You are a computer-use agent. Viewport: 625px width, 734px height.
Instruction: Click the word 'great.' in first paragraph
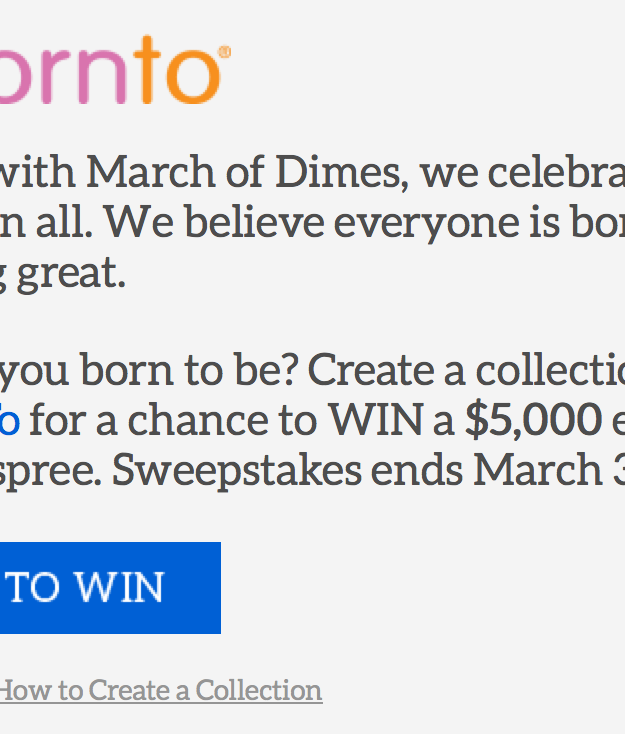coord(72,273)
